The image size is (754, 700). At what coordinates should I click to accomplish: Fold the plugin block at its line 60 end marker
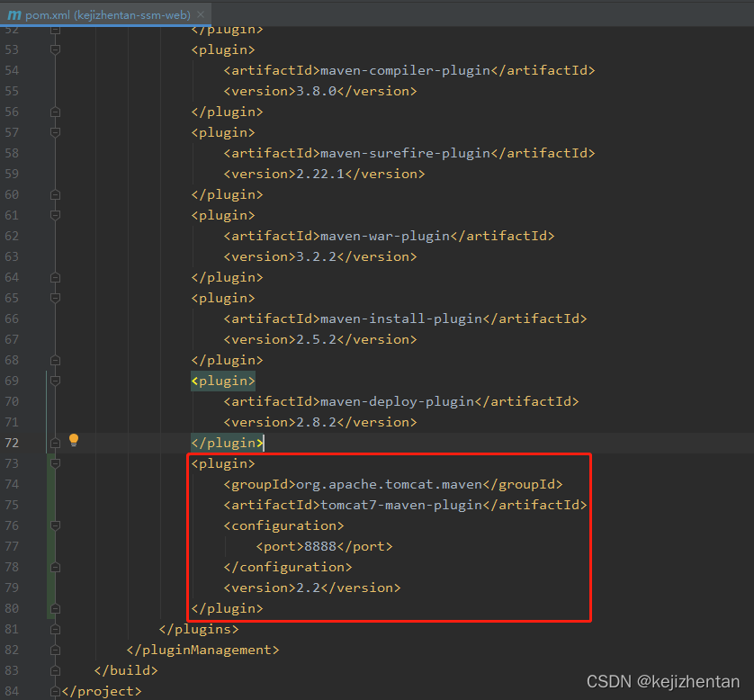point(55,194)
